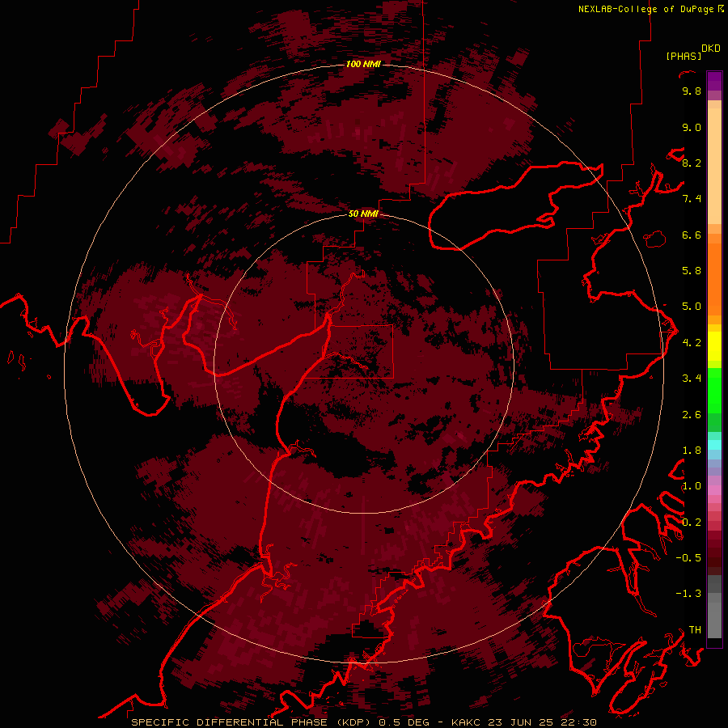Screen dimensions: 728x728
Task: Pick the yellow swatch on the color bar
Action: coord(714,346)
